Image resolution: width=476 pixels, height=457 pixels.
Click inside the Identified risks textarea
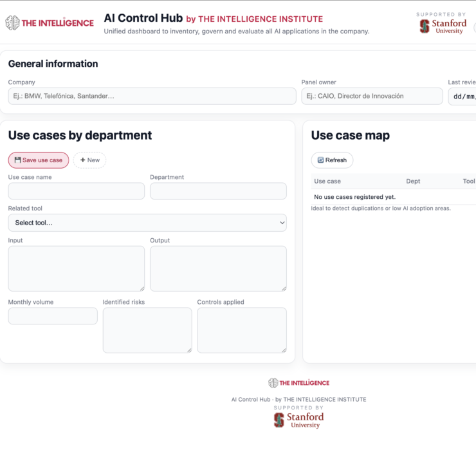147,330
